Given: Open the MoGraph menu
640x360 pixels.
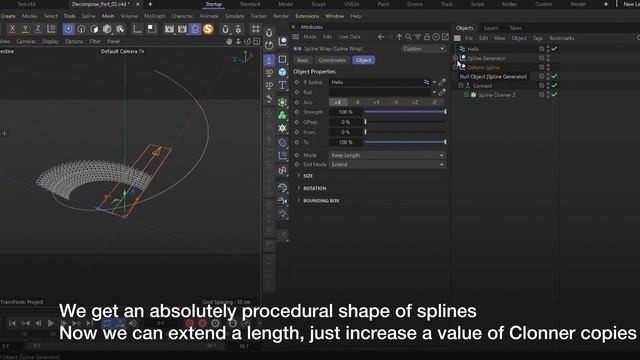Looking at the screenshot, I should [155, 16].
